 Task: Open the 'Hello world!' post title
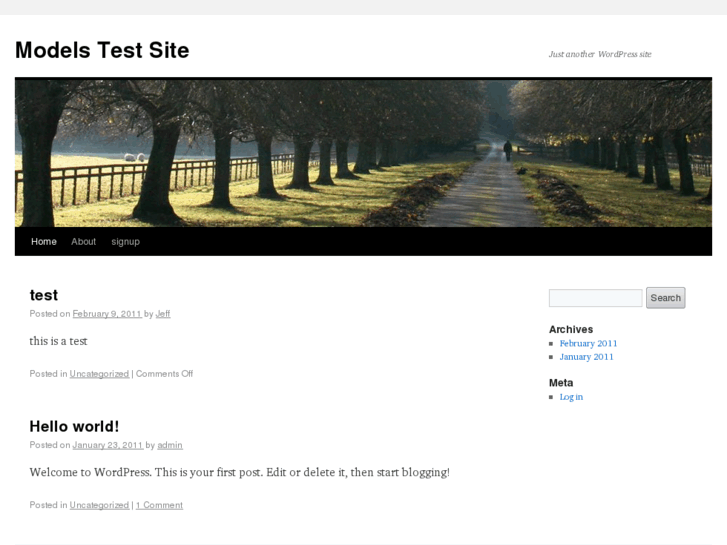(x=74, y=426)
